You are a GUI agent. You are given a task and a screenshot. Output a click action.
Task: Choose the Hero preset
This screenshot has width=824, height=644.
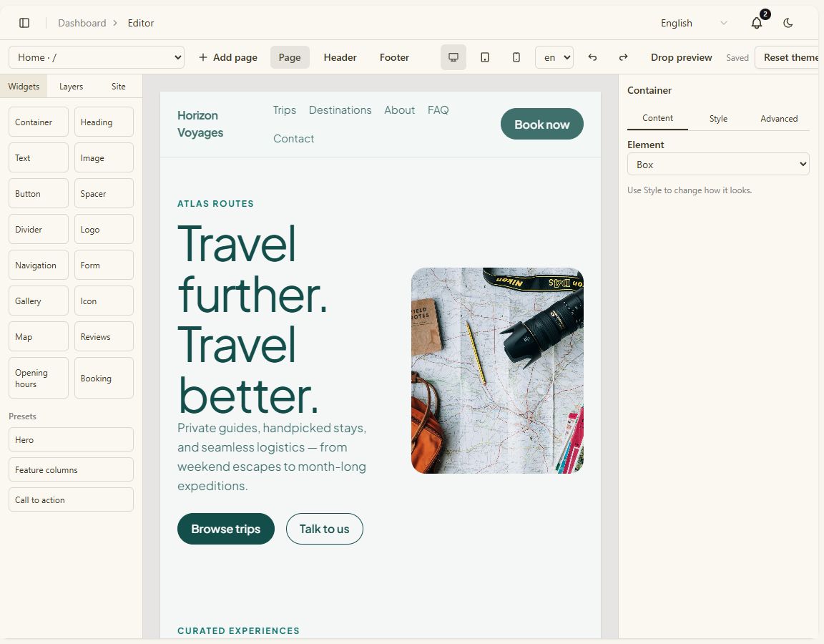71,439
